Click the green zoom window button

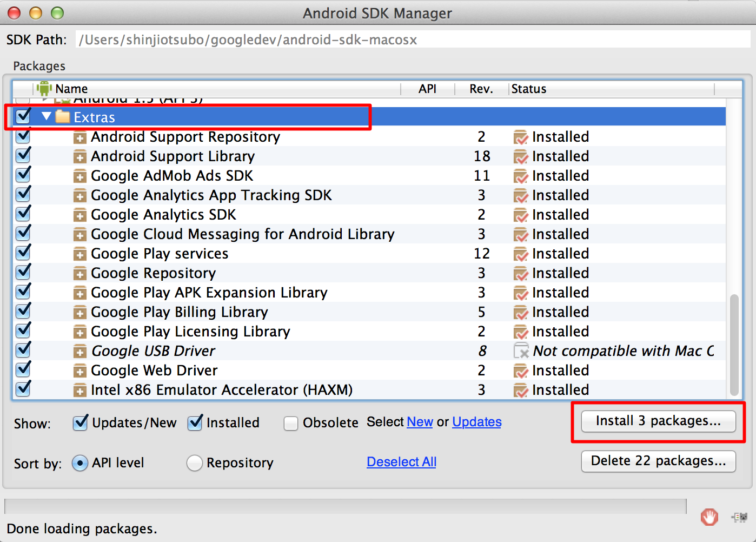pos(57,13)
